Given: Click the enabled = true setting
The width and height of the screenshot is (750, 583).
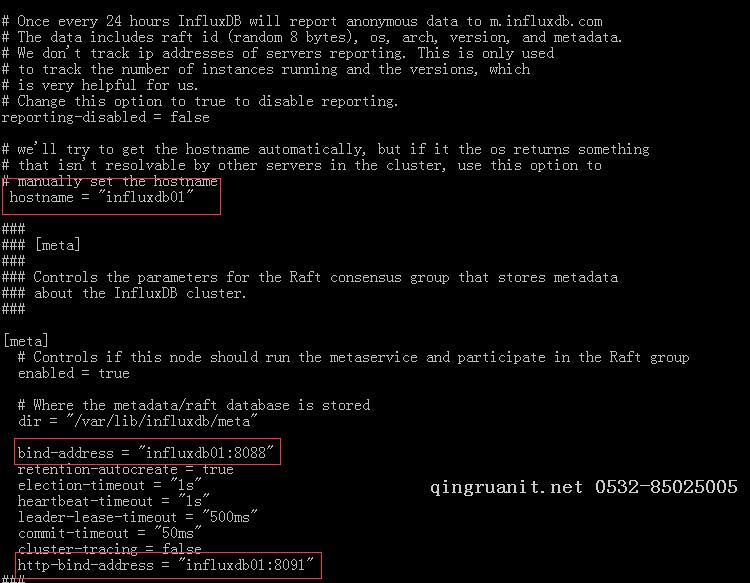Looking at the screenshot, I should (74, 373).
